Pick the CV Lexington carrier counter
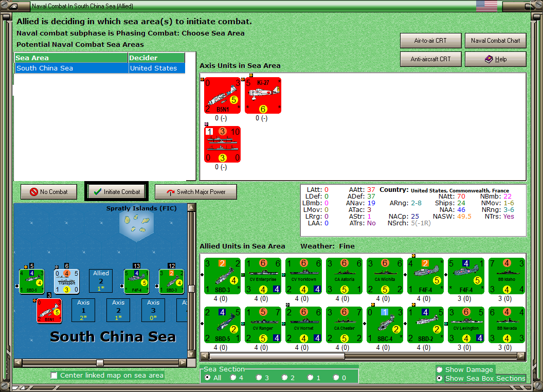 point(466,325)
